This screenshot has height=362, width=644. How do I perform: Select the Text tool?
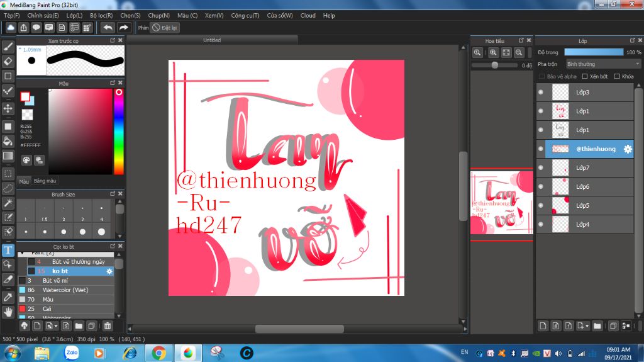pos(8,250)
